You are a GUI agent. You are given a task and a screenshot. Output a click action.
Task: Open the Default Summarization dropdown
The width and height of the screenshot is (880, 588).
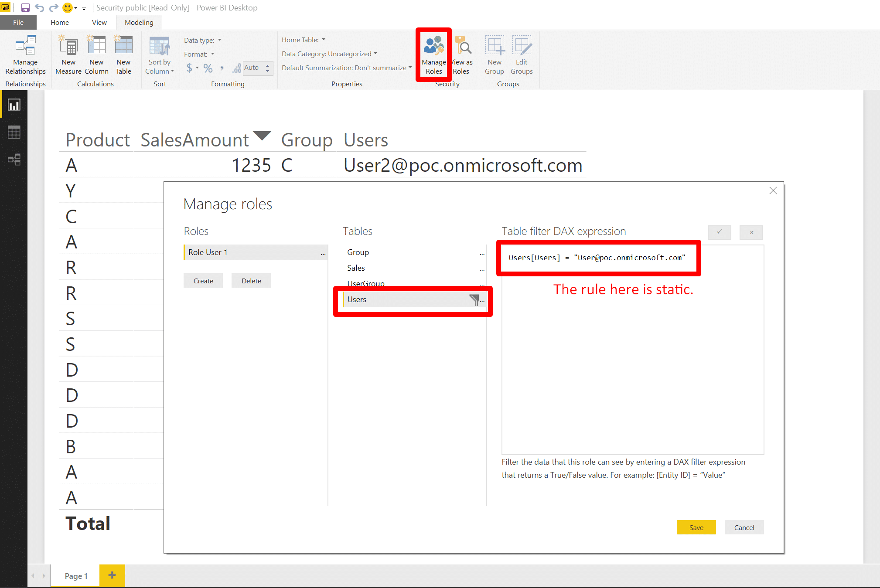(347, 68)
